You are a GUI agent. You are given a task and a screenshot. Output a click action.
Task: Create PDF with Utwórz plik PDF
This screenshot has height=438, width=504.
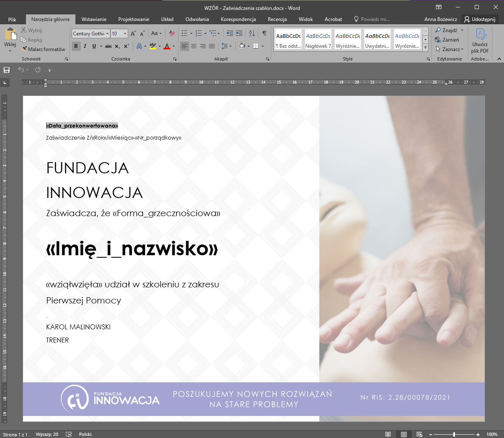click(480, 41)
